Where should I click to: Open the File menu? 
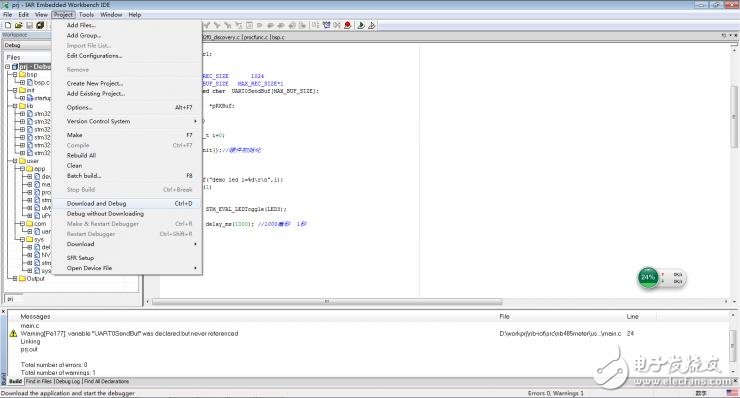click(8, 15)
